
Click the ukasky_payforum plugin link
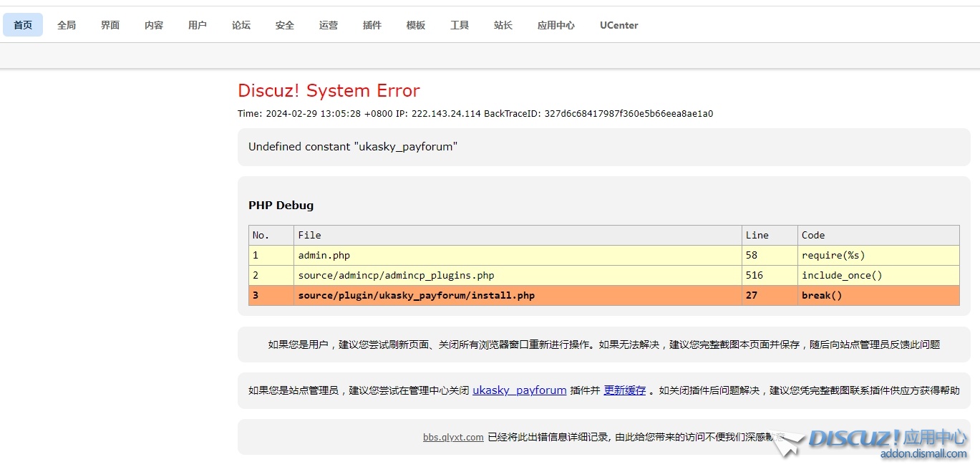point(520,390)
